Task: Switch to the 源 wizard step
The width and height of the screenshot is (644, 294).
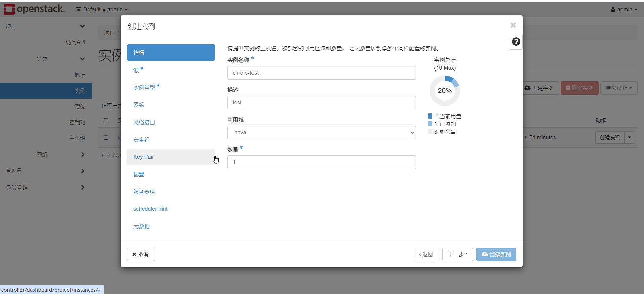Action: click(x=171, y=70)
